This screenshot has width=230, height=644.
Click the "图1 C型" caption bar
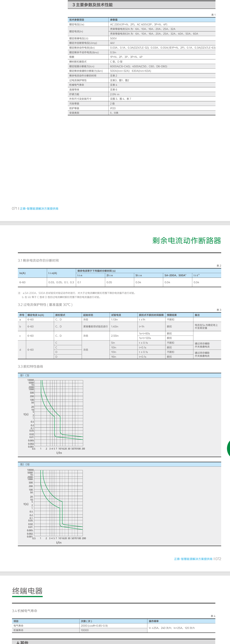(x=25, y=375)
